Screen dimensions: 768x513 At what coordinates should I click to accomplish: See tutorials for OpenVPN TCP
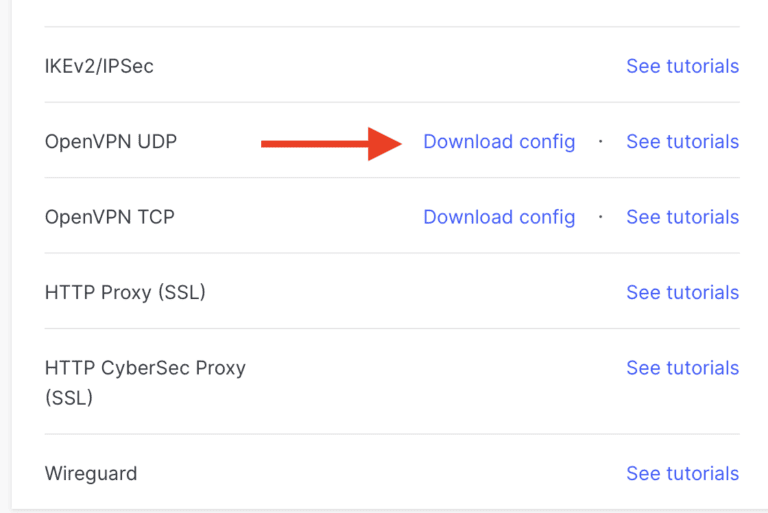[x=682, y=217]
